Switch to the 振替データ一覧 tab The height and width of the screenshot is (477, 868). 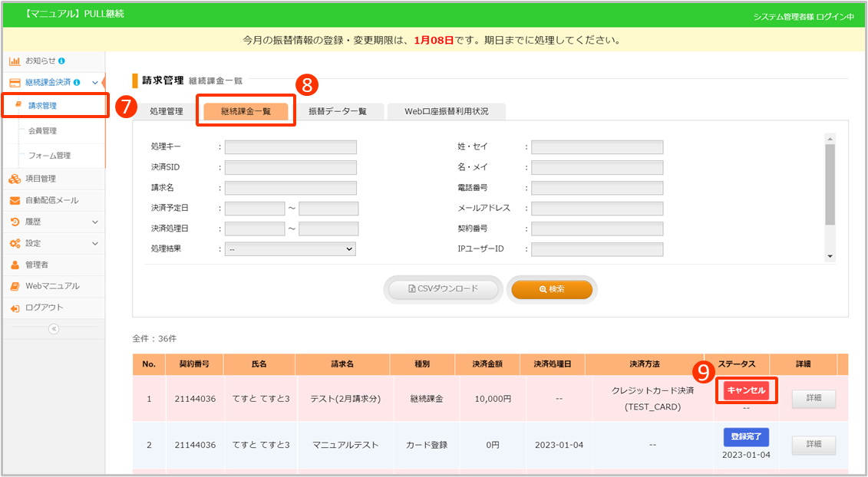tap(338, 111)
